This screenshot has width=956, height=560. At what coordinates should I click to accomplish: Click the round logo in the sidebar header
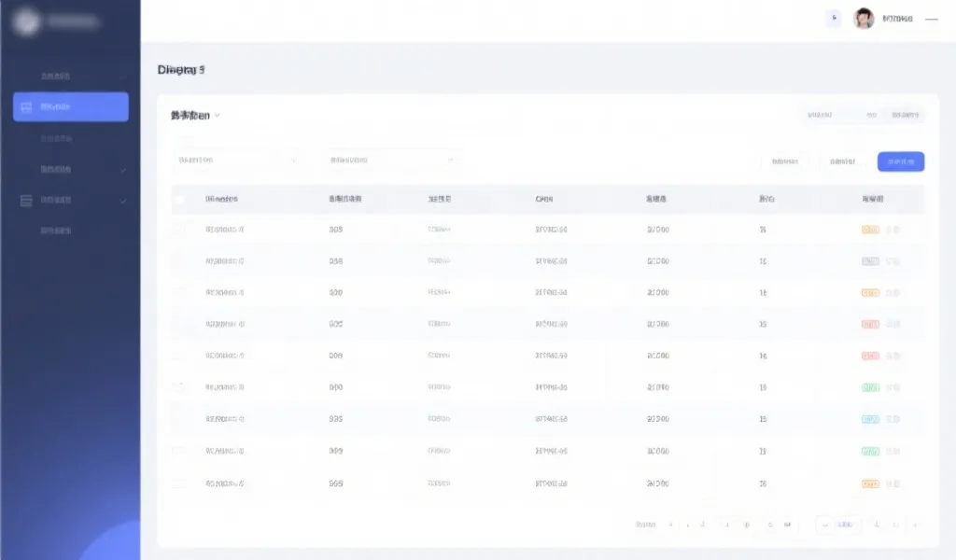(26, 21)
